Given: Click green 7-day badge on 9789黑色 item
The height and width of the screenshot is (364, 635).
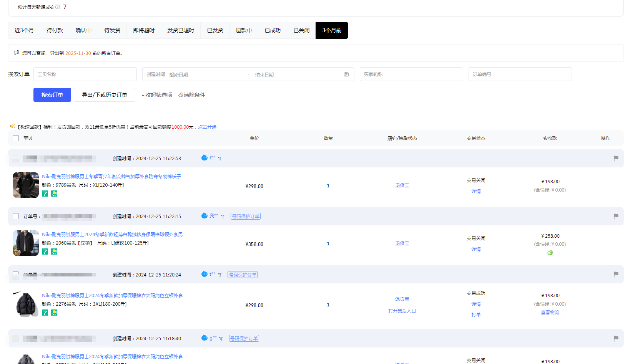Looking at the screenshot, I should tap(45, 194).
